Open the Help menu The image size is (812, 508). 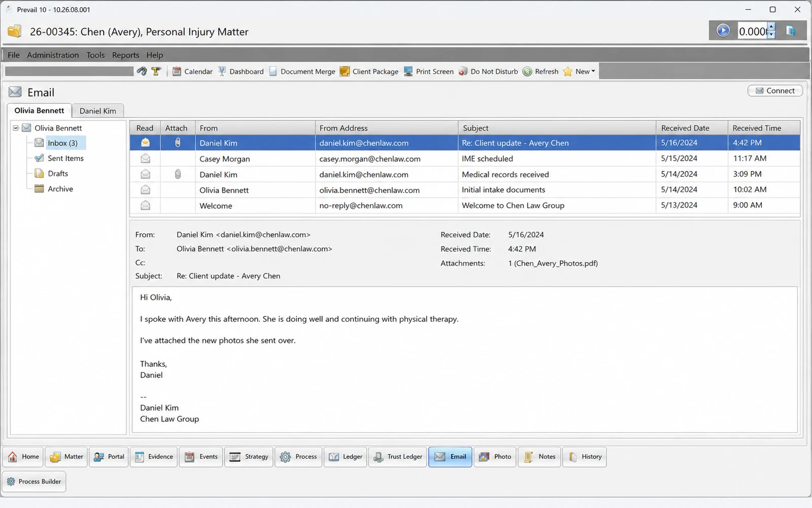click(155, 55)
